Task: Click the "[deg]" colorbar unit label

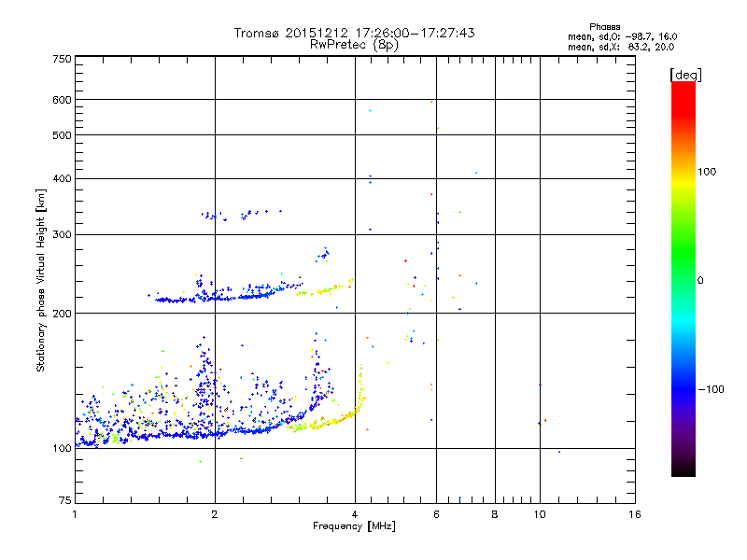Action: click(x=685, y=75)
